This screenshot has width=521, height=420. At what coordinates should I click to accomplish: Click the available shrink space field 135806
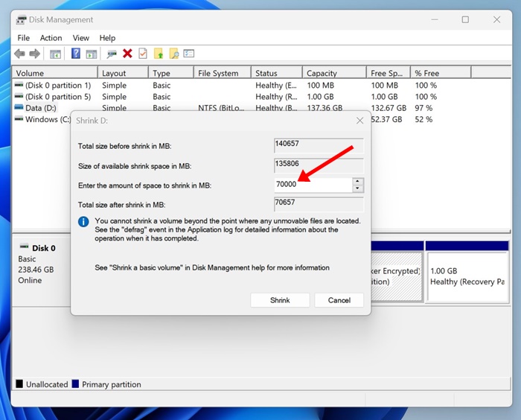click(x=319, y=165)
